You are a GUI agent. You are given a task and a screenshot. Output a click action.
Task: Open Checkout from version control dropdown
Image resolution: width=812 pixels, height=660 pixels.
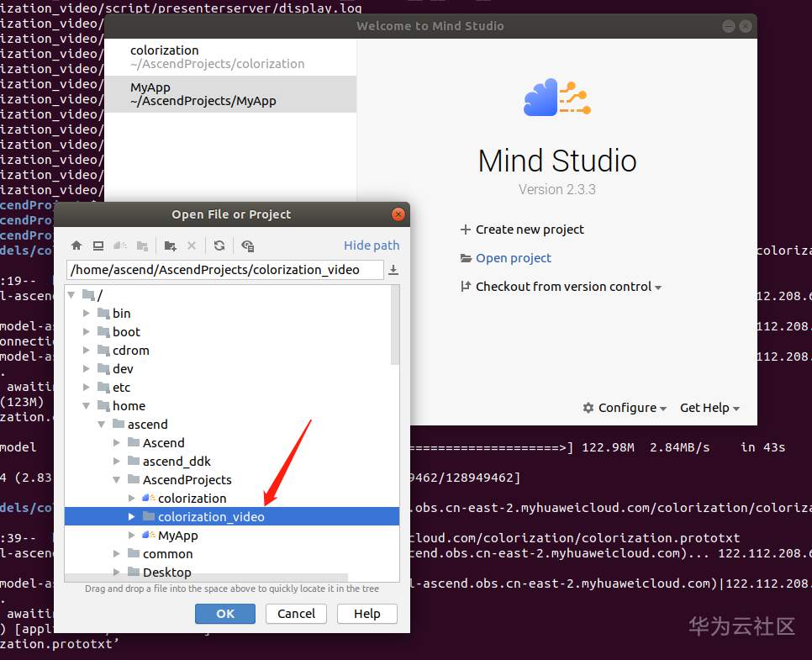tap(562, 287)
